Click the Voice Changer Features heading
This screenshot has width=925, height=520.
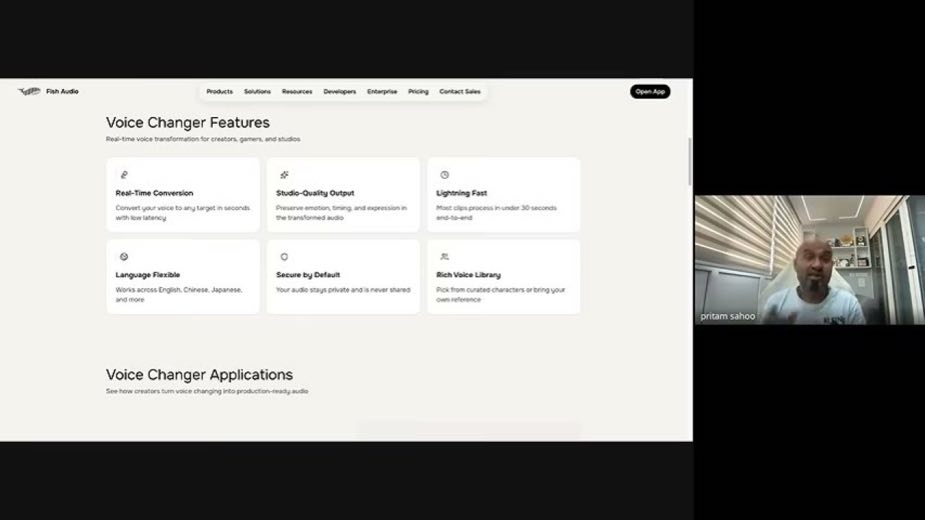[x=188, y=122]
